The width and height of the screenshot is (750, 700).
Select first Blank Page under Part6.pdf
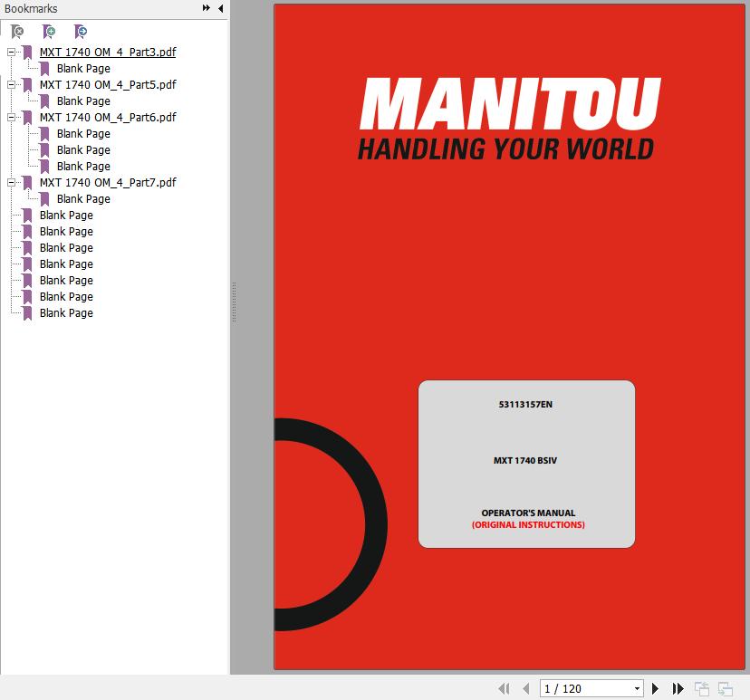(x=83, y=133)
